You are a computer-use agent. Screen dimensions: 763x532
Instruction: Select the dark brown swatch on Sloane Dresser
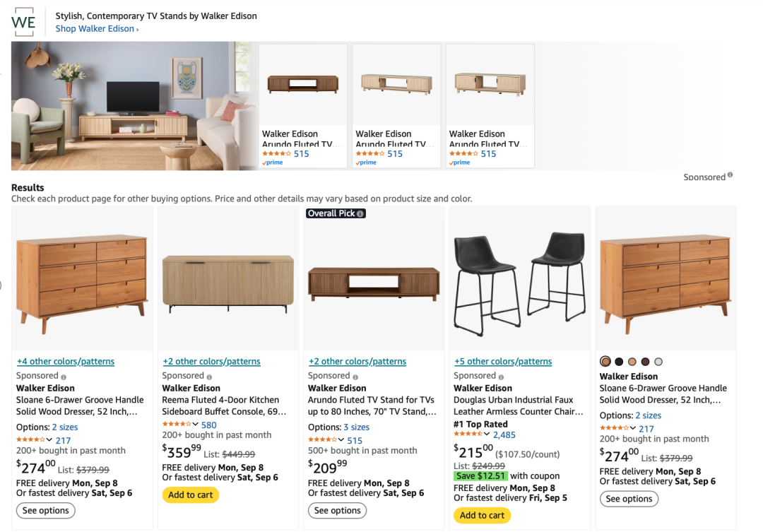click(x=645, y=362)
